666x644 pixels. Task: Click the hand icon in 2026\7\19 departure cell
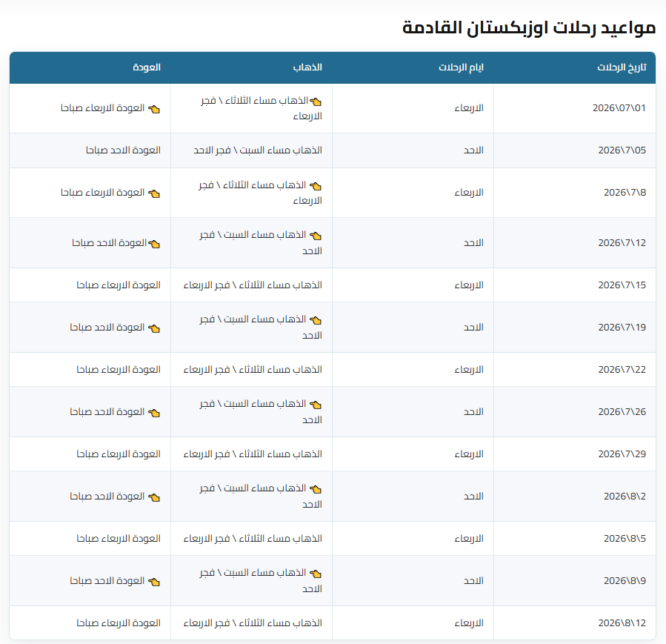316,320
